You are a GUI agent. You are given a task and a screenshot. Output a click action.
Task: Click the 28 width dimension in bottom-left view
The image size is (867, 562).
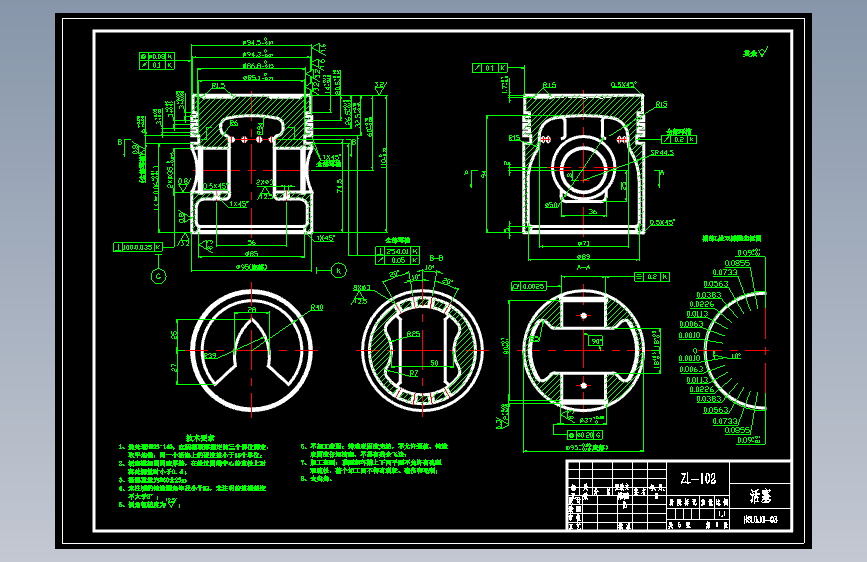click(x=252, y=310)
